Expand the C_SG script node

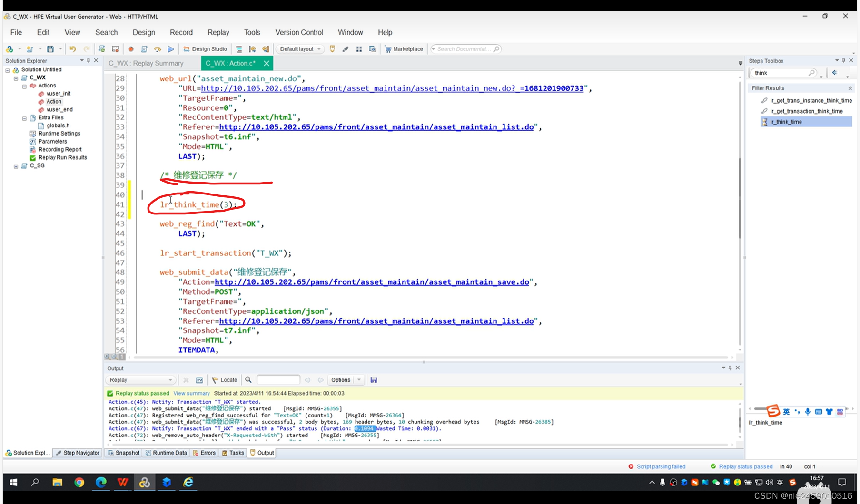[x=16, y=166]
